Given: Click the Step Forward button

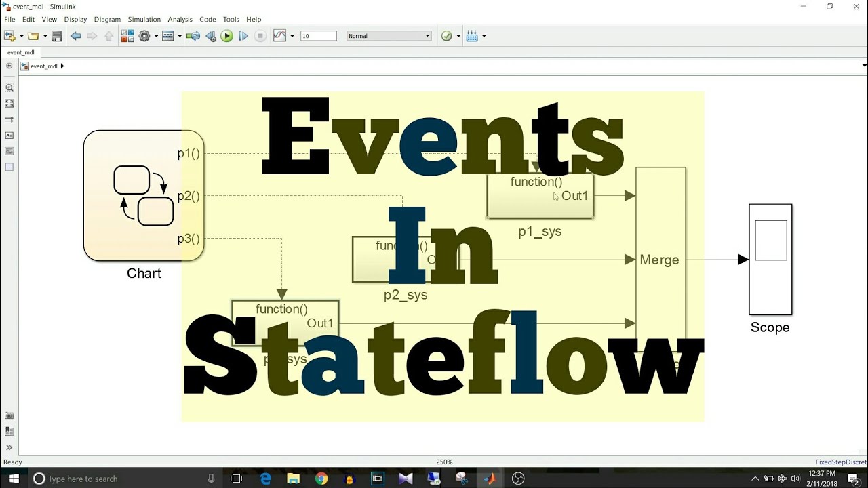Looking at the screenshot, I should click(243, 36).
